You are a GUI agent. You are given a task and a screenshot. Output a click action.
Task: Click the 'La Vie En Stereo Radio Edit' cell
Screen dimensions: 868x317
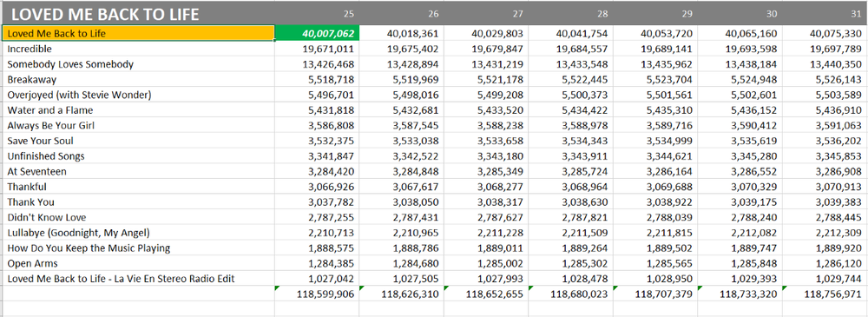(138, 279)
